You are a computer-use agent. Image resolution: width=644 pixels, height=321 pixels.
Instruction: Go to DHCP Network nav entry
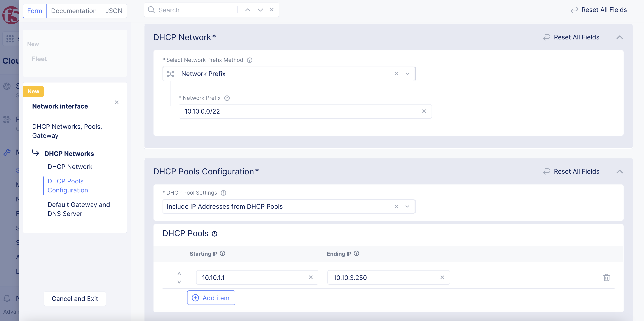point(70,167)
